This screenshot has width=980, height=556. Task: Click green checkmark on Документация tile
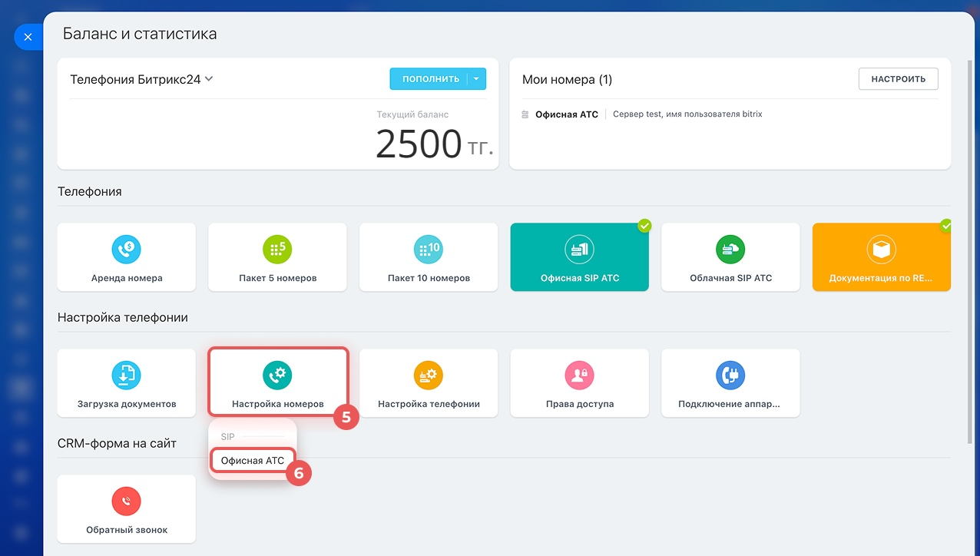click(x=946, y=226)
